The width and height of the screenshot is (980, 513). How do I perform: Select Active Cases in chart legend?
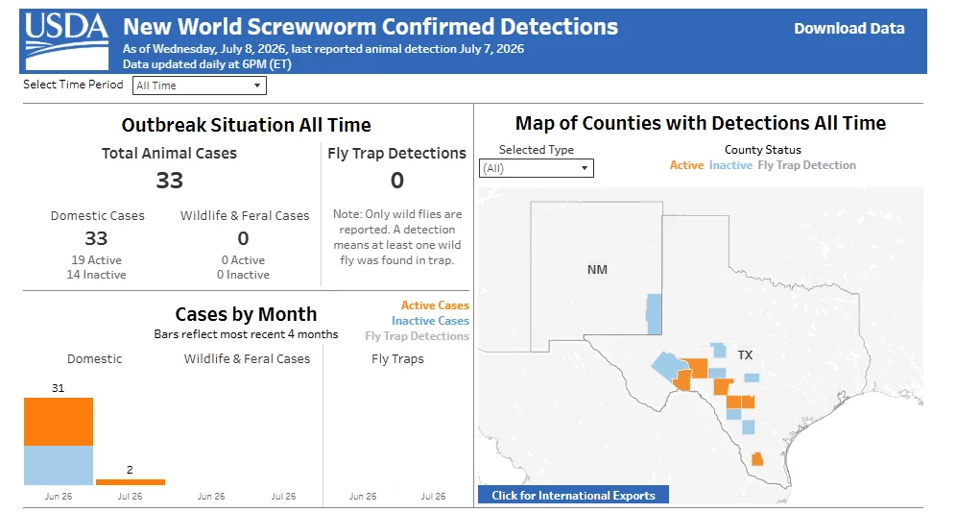pos(435,305)
